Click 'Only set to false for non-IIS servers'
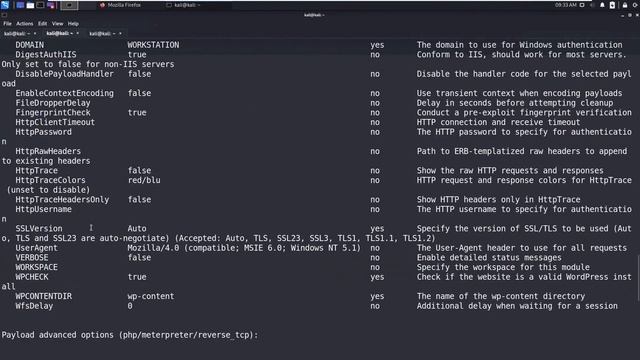 [x=88, y=64]
